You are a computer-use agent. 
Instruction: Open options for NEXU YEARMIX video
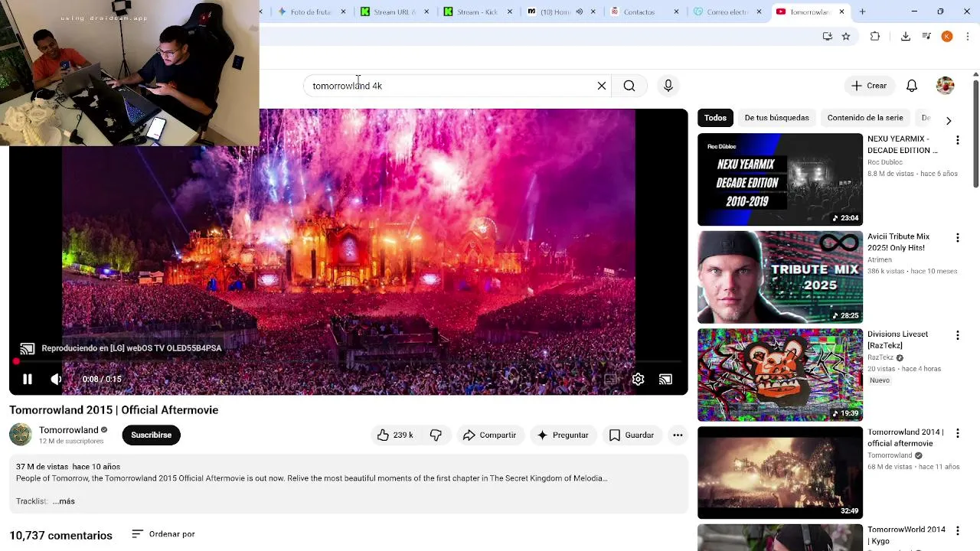[x=957, y=140]
